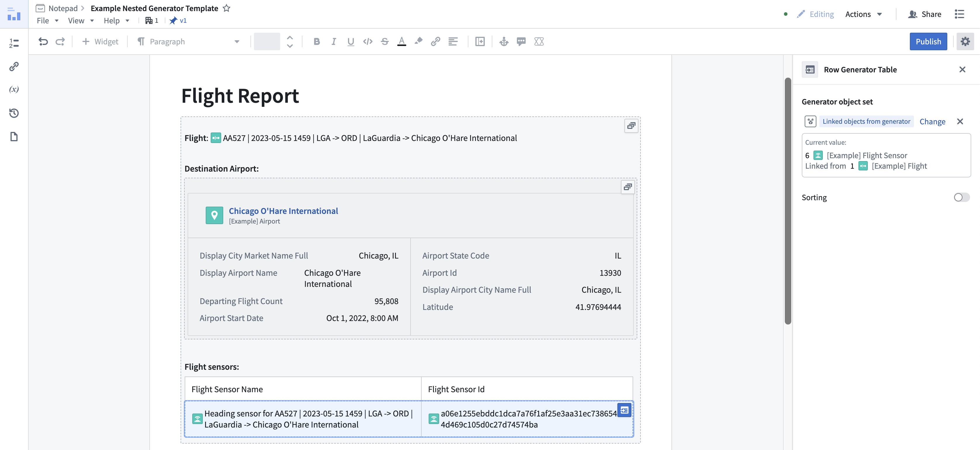Open the View menu
This screenshot has height=450, width=980.
(x=81, y=20)
